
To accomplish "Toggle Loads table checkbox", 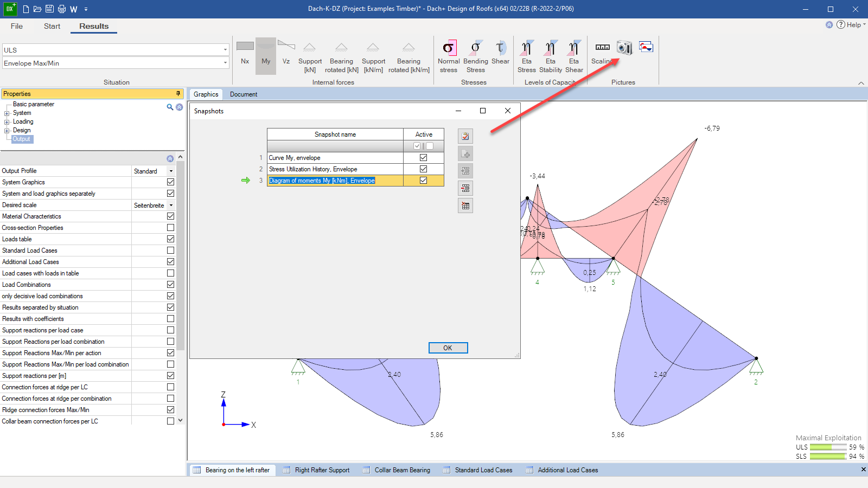I will point(171,239).
